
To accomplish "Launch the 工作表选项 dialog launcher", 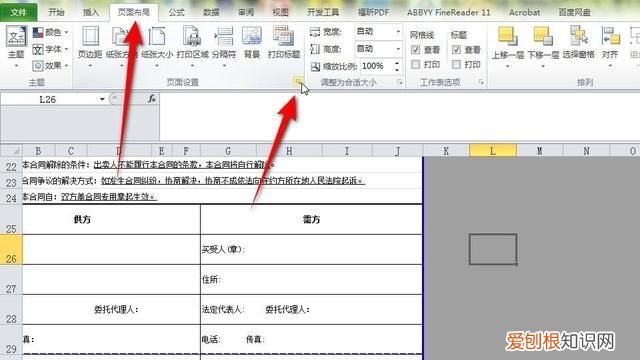I will pyautogui.click(x=481, y=82).
